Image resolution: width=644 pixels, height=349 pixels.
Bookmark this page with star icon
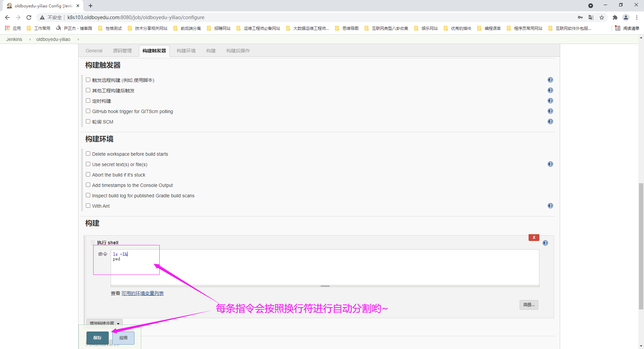(602, 17)
